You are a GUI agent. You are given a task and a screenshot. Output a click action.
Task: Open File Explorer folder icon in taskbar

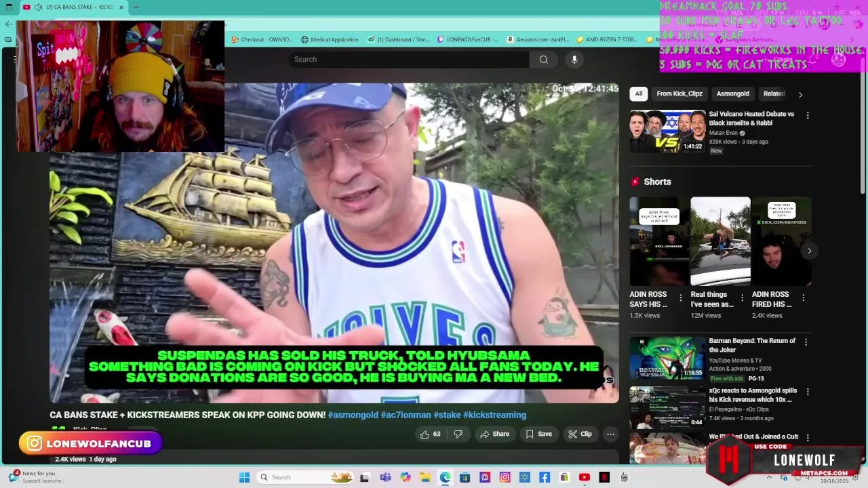click(x=425, y=477)
